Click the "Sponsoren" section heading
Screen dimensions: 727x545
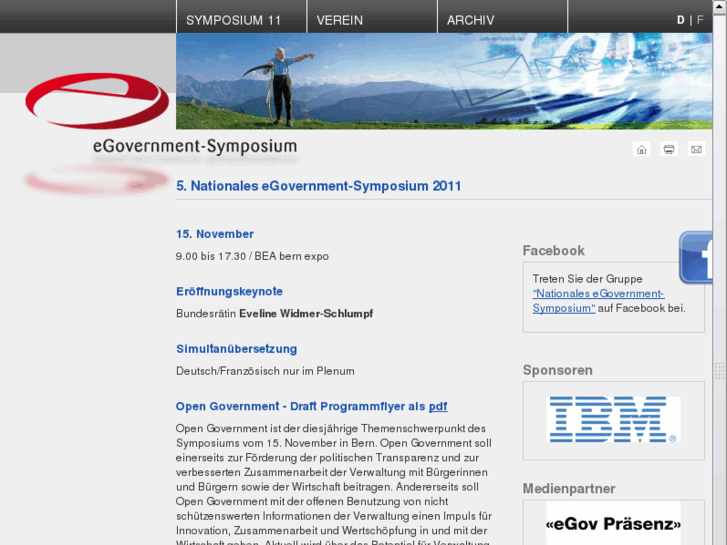coord(558,370)
